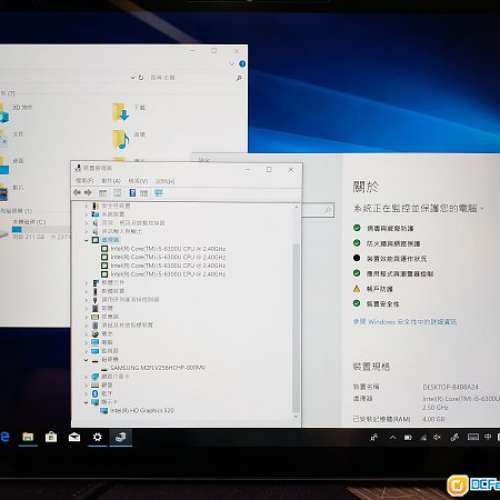Click the 裝置安全性 device security item
500x500 pixels.
point(383,304)
